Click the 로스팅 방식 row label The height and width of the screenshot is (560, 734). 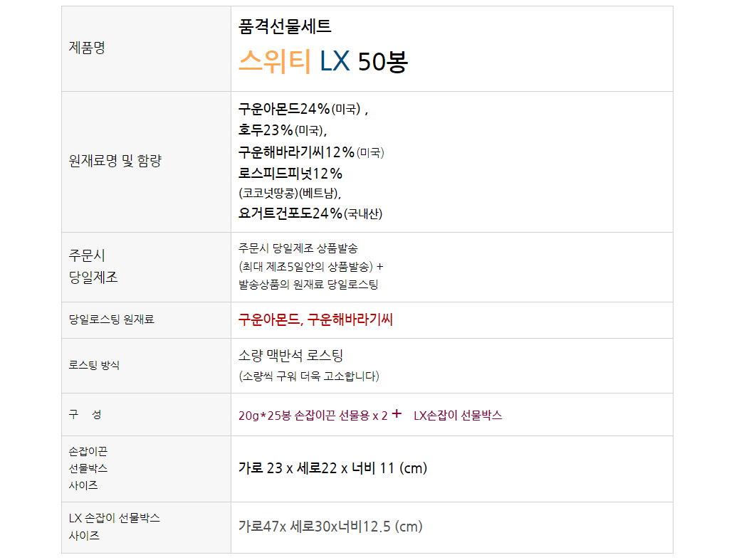(x=94, y=365)
